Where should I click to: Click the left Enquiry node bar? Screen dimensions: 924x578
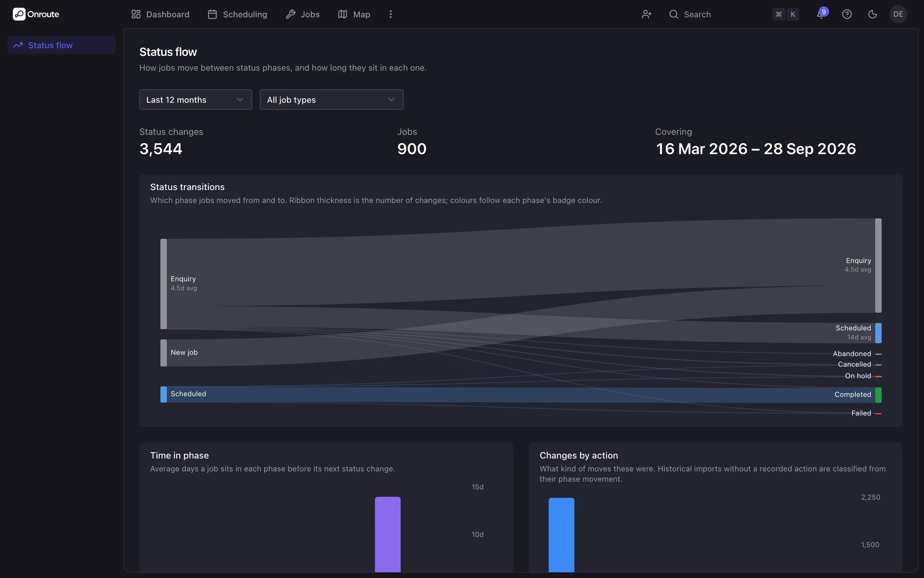click(x=163, y=284)
